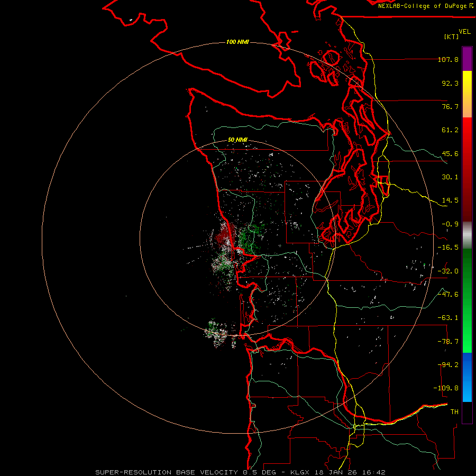
Task: Click the -78.7 velocity legend value
Action: 448,342
